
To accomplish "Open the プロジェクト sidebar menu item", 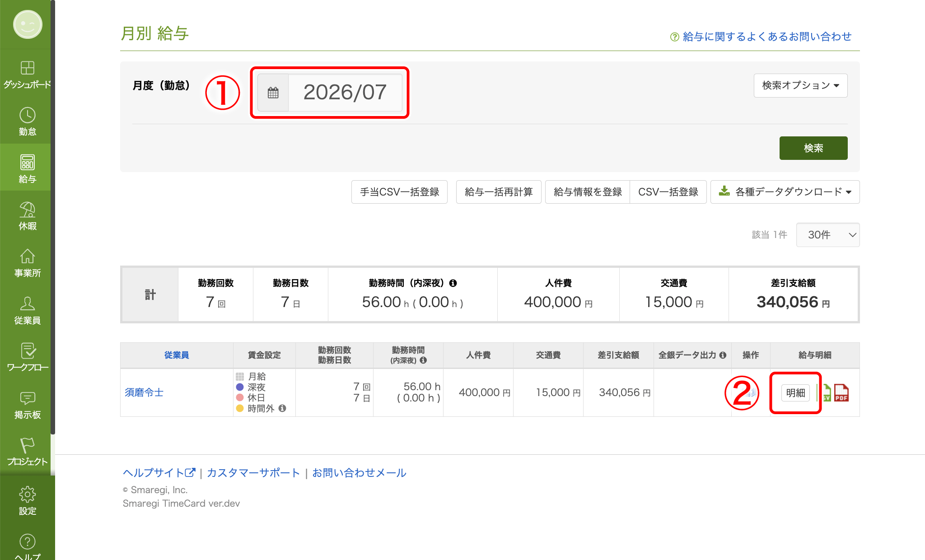I will pos(27,451).
